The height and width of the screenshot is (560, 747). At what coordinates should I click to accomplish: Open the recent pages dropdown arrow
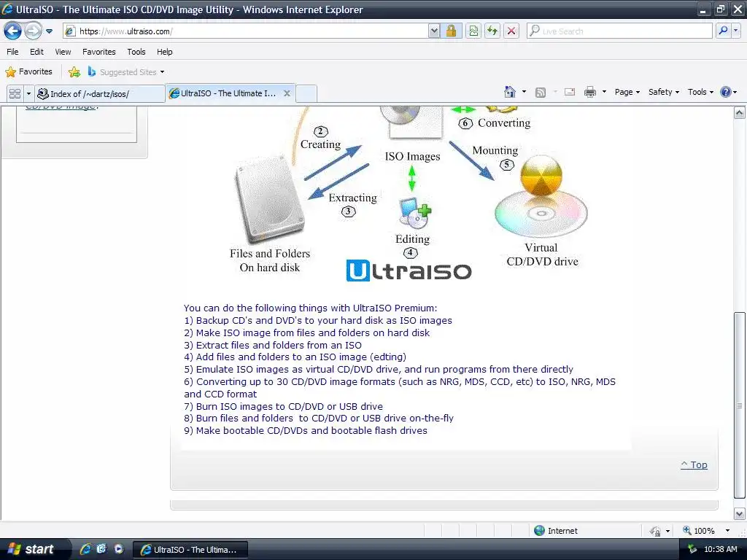pos(49,31)
